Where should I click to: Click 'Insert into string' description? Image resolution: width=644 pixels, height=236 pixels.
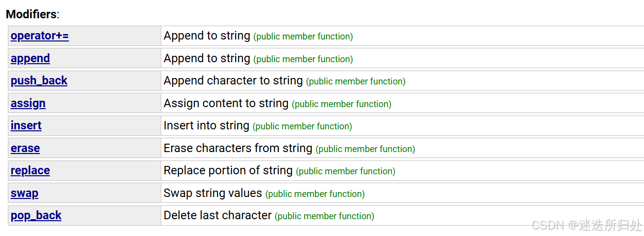point(206,126)
